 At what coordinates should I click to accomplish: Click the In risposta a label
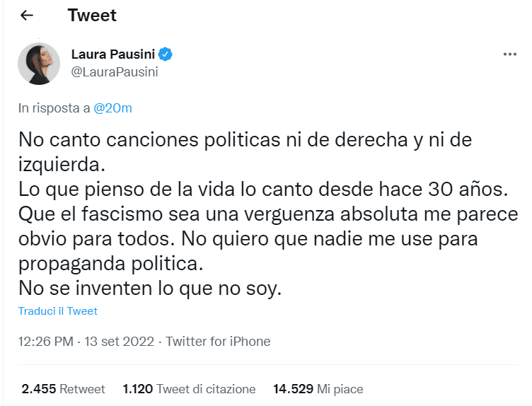(54, 108)
